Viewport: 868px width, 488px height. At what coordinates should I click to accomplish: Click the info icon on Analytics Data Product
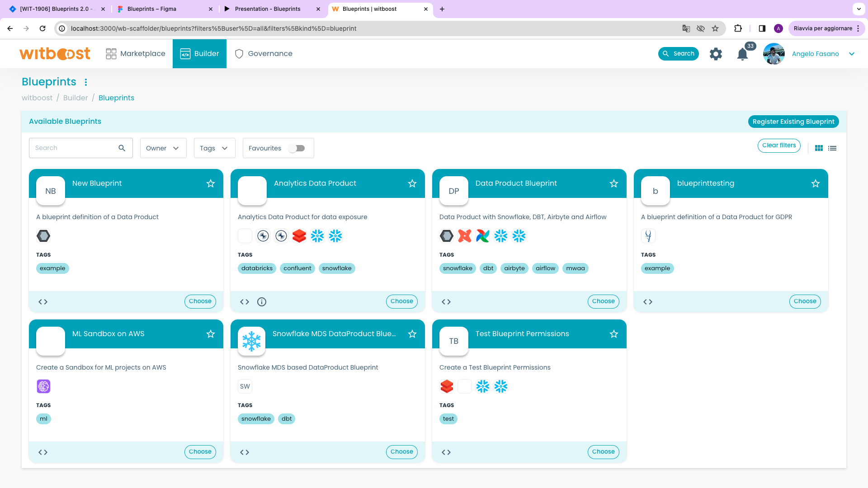pyautogui.click(x=261, y=301)
